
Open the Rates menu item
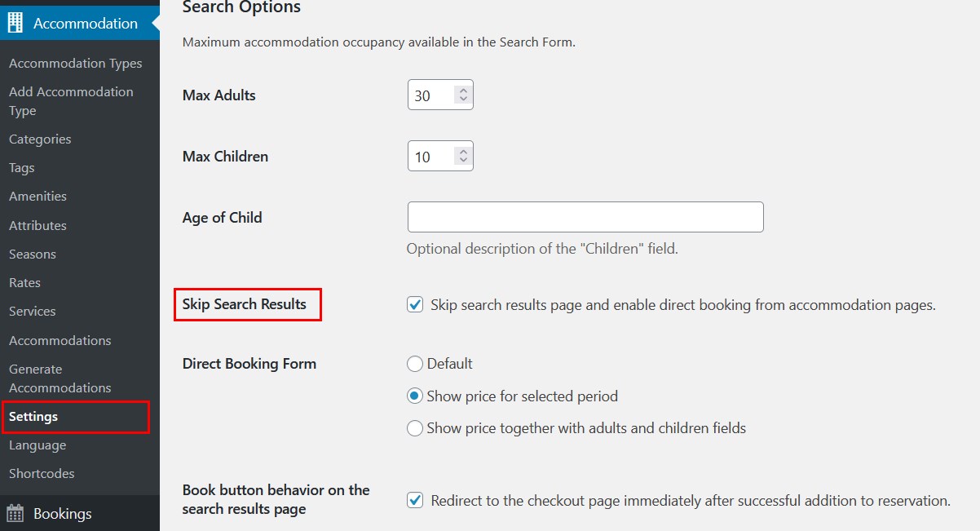24,283
